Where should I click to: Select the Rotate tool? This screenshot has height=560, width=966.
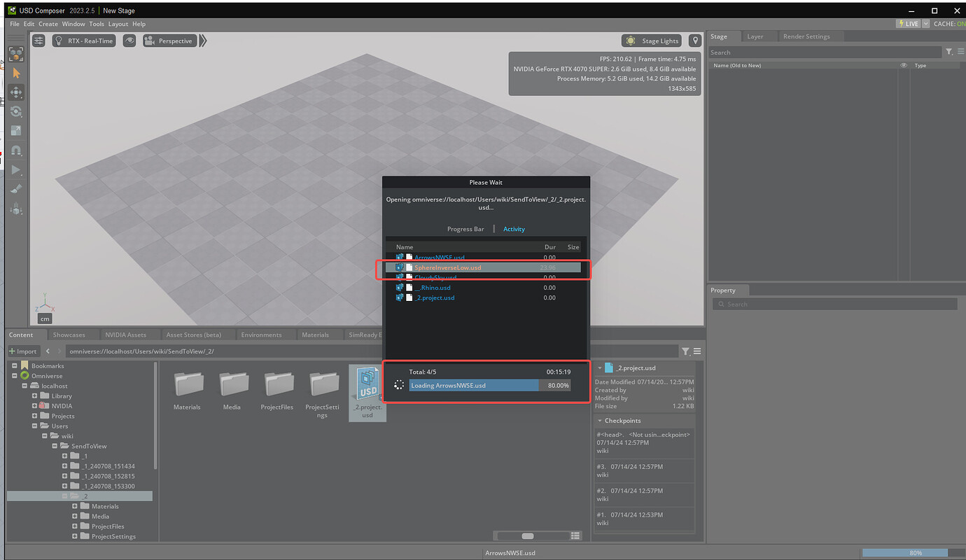point(15,111)
